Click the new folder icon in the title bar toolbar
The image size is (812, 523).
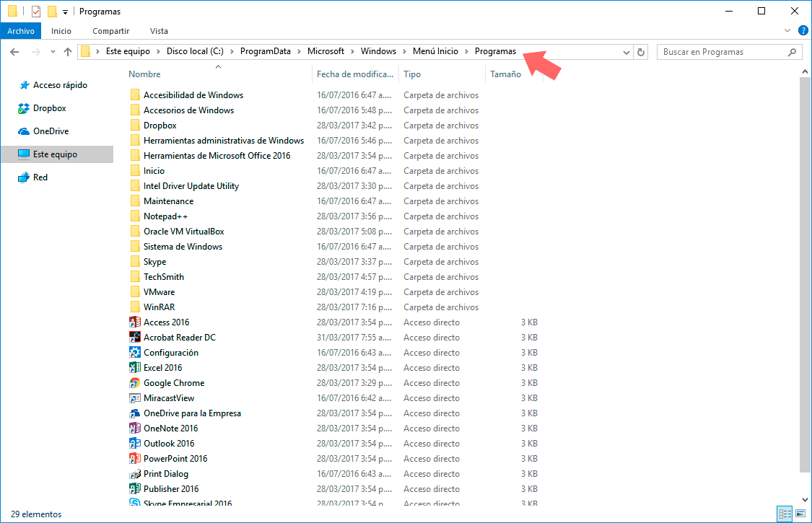(52, 11)
